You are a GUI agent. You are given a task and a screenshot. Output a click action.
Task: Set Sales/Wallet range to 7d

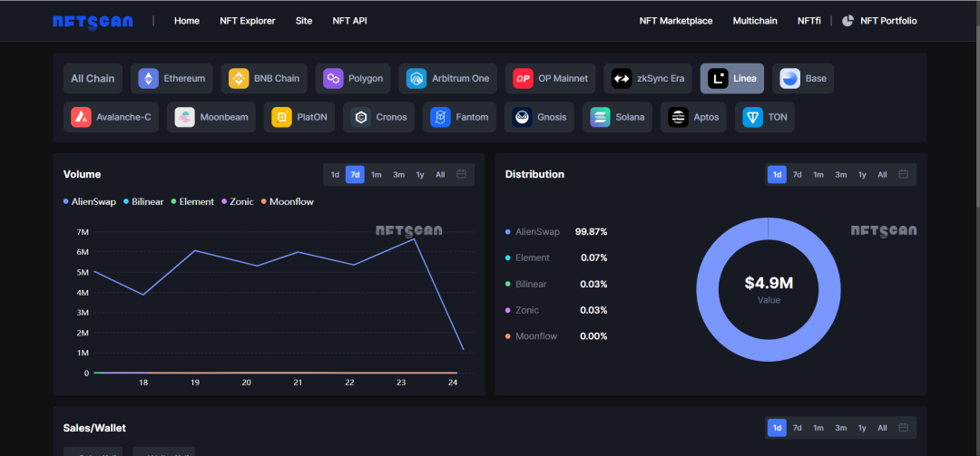(x=797, y=428)
